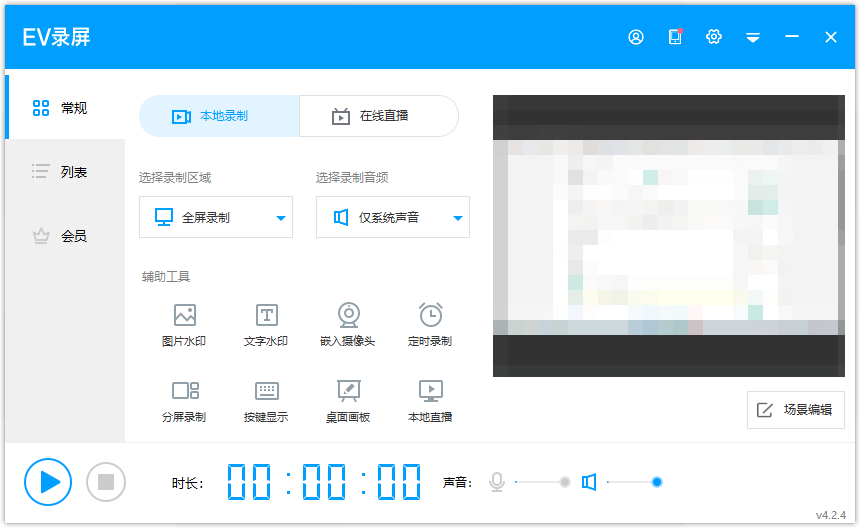This screenshot has width=860, height=528.
Task: Click the 场景编辑 button
Action: click(x=796, y=410)
